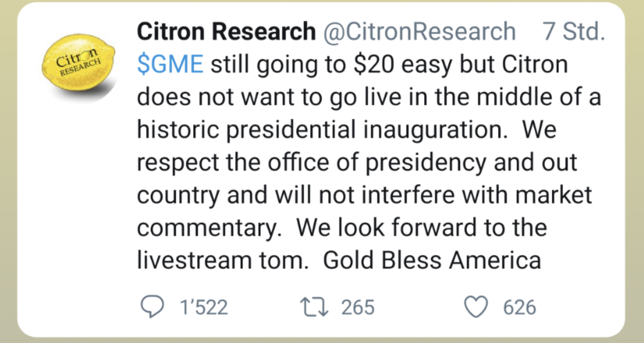Click the 1'522 replies count
Viewport: 644px width, 343px height.
204,307
